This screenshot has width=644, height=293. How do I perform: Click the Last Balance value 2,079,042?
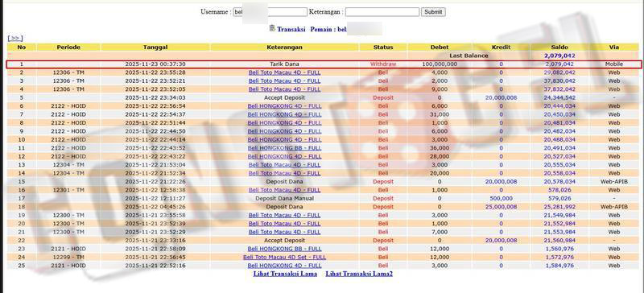pyautogui.click(x=559, y=56)
